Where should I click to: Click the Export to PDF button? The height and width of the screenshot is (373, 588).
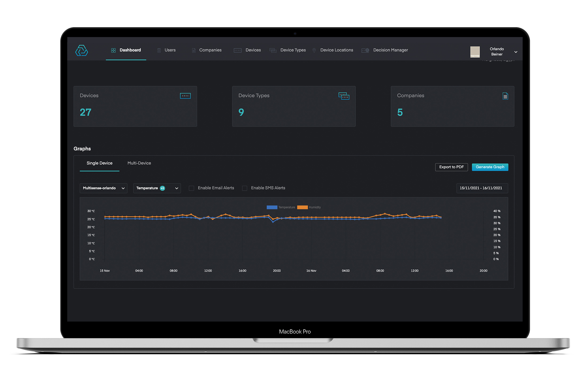click(451, 167)
